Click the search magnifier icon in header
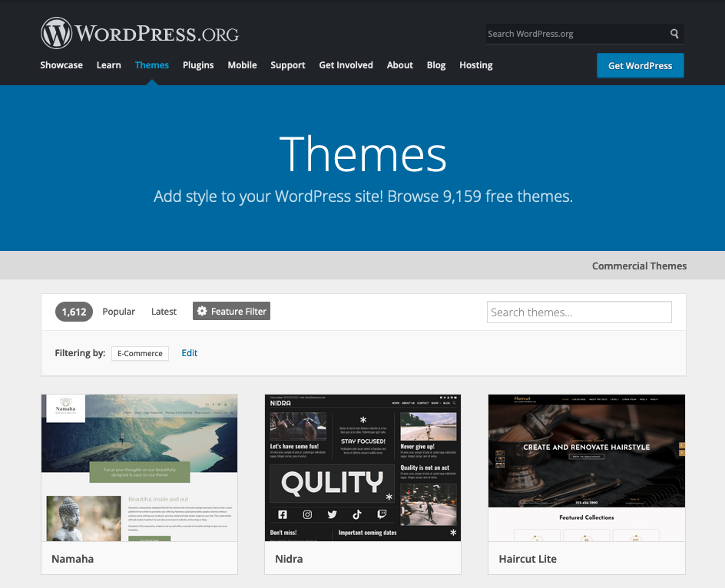 click(674, 34)
